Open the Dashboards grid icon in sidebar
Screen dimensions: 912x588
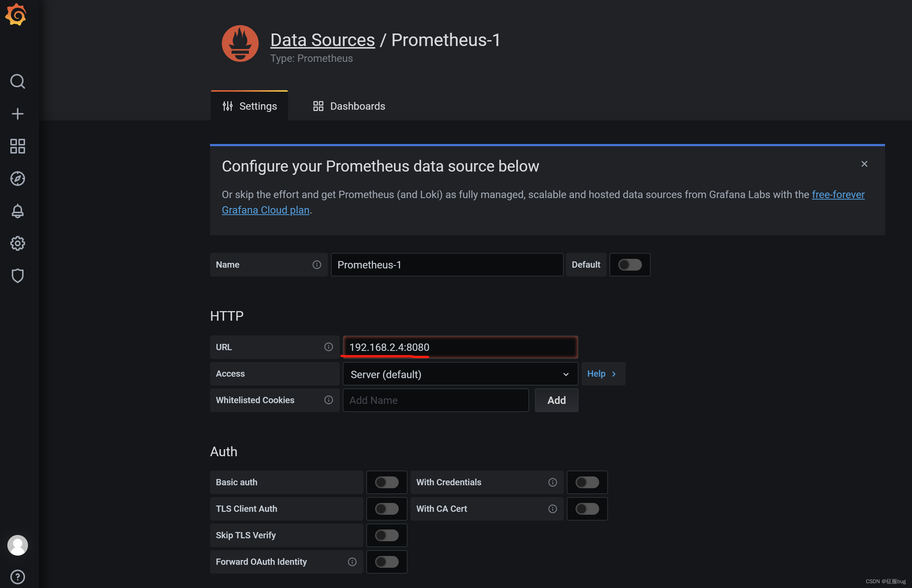click(18, 145)
